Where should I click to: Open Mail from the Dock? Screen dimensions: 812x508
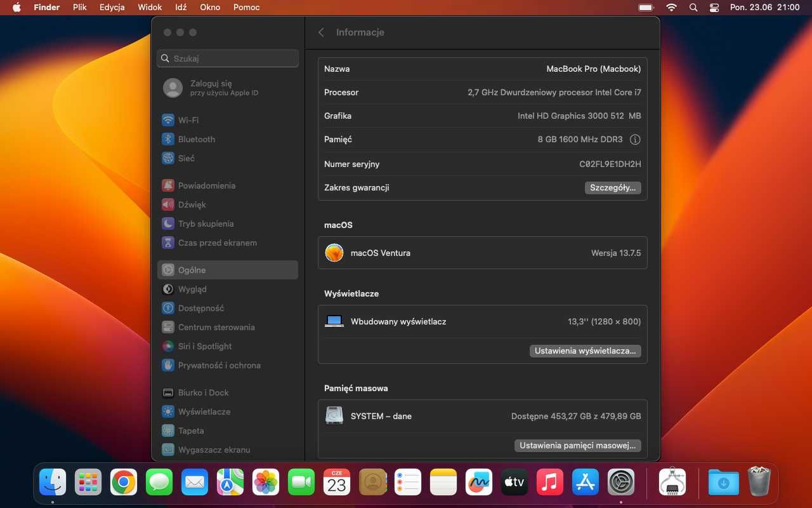[195, 483]
